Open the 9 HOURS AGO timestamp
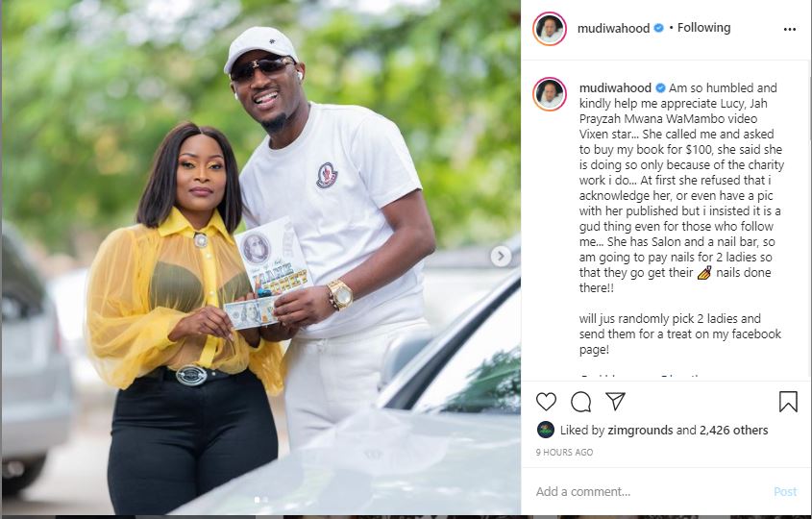The height and width of the screenshot is (519, 812). 564,452
